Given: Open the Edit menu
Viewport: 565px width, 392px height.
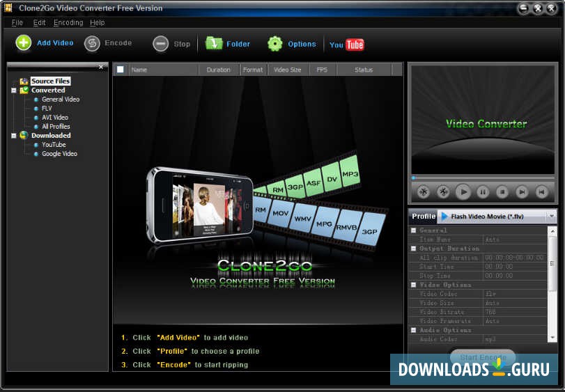Looking at the screenshot, I should 39,23.
